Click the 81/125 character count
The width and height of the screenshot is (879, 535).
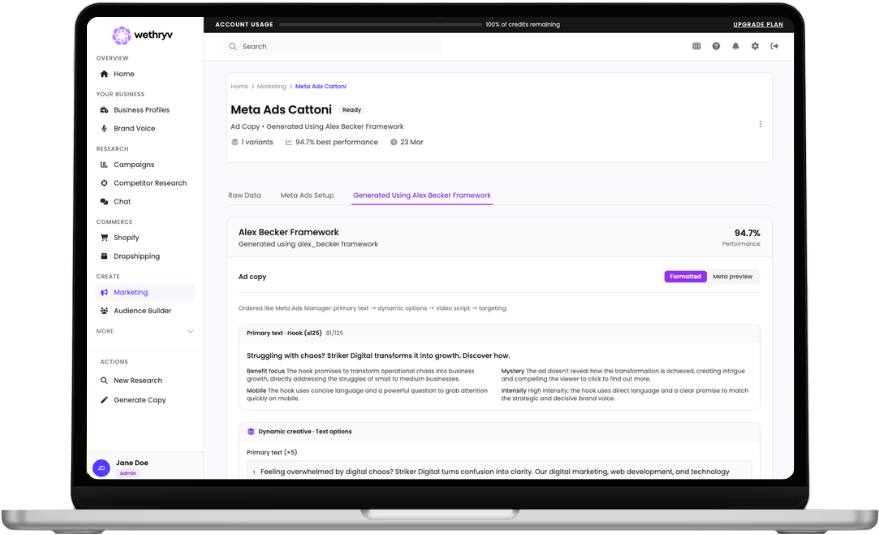(334, 333)
